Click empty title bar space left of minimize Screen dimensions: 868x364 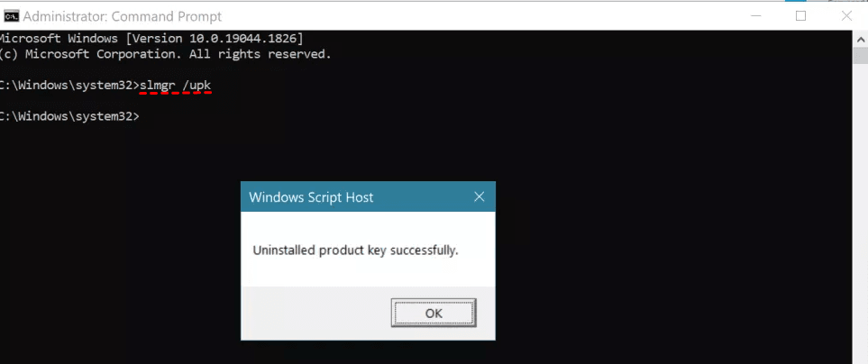tap(541, 16)
